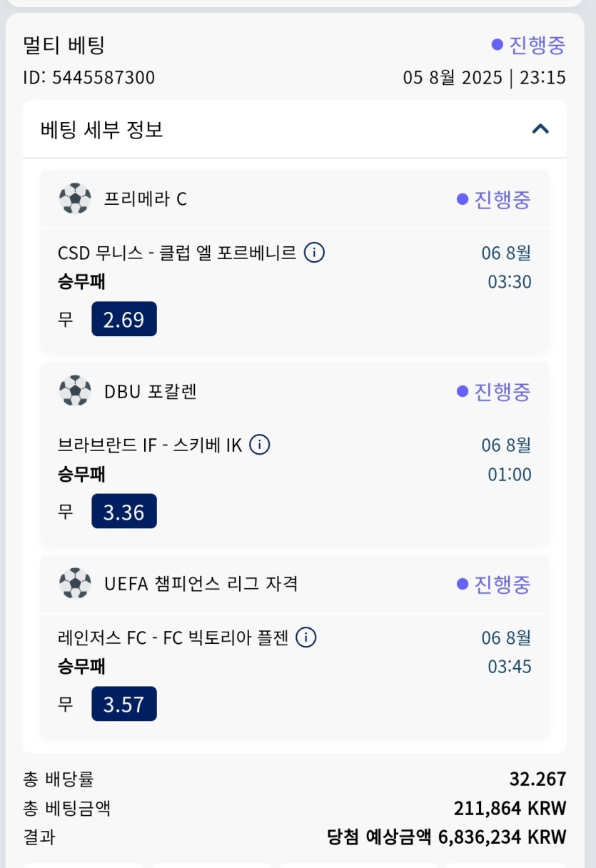596x868 pixels.
Task: Click the top 진행중 multi-bet status
Action: pos(529,45)
